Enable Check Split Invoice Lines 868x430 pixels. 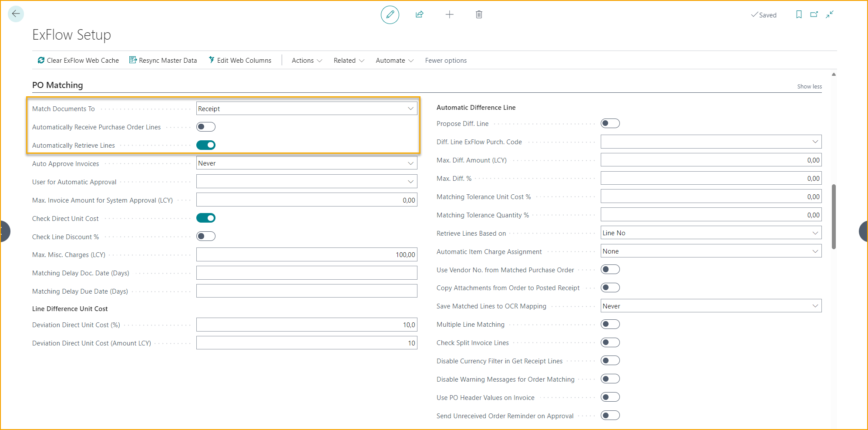[x=610, y=342]
